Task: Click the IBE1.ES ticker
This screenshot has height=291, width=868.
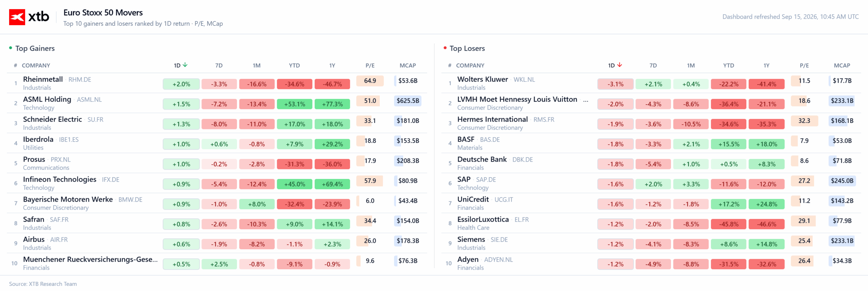Action: (x=69, y=140)
